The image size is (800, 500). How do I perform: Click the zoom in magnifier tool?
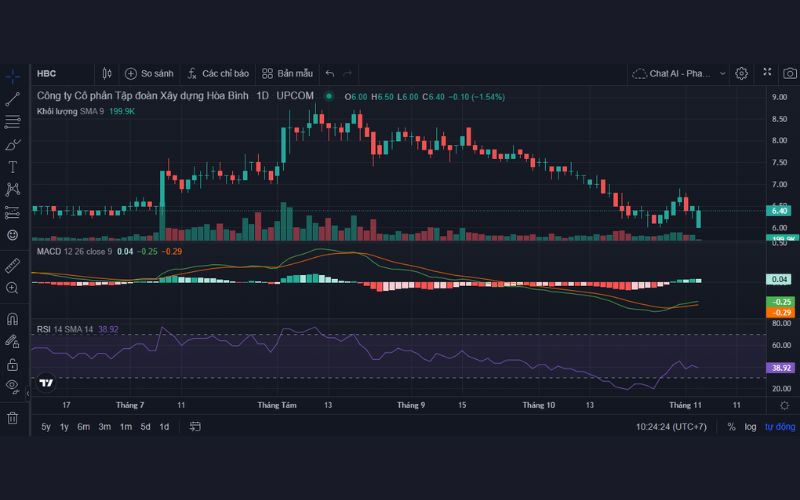click(x=13, y=288)
